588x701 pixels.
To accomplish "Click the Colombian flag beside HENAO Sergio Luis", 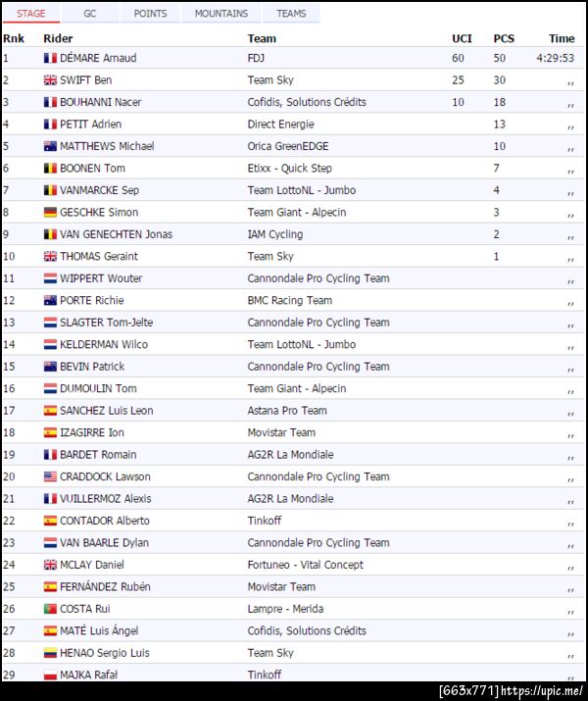I will pos(50,653).
